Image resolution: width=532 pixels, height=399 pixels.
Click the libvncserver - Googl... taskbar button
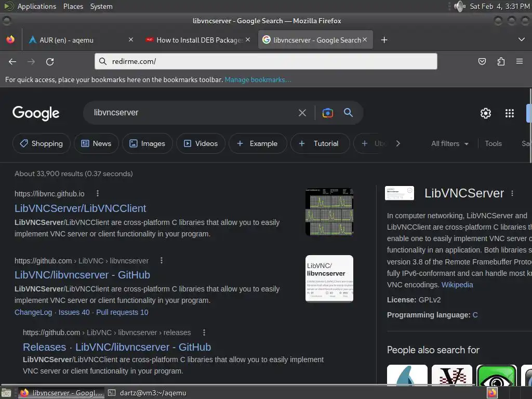pos(61,393)
